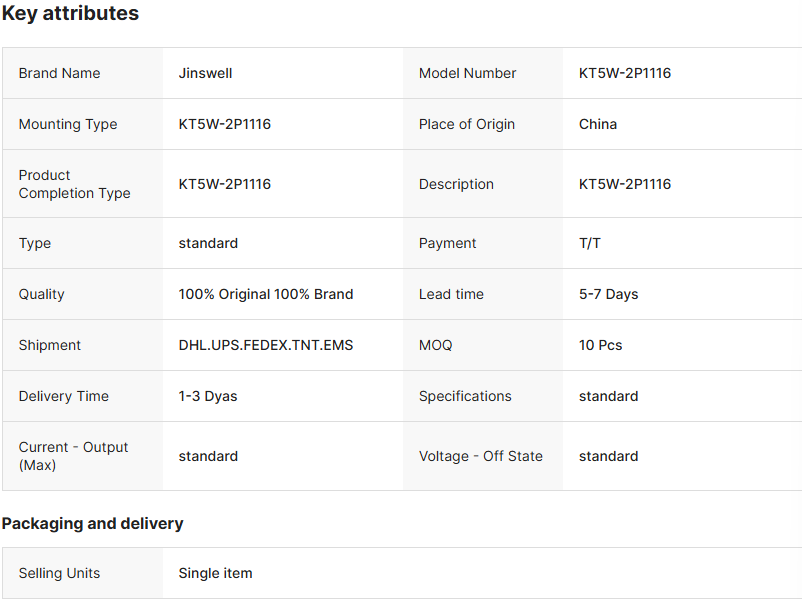Image resolution: width=802 pixels, height=599 pixels.
Task: Select the Specifications label cell
Action: [x=465, y=396]
